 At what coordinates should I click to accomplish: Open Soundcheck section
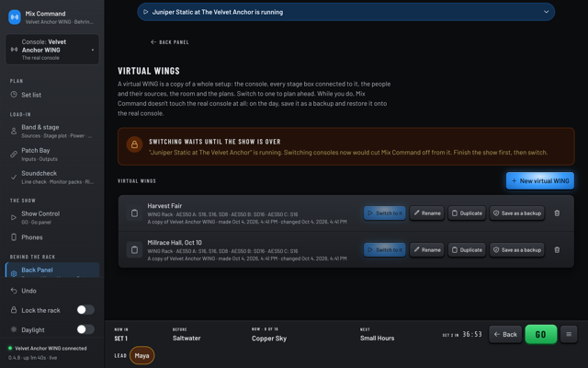click(x=52, y=178)
